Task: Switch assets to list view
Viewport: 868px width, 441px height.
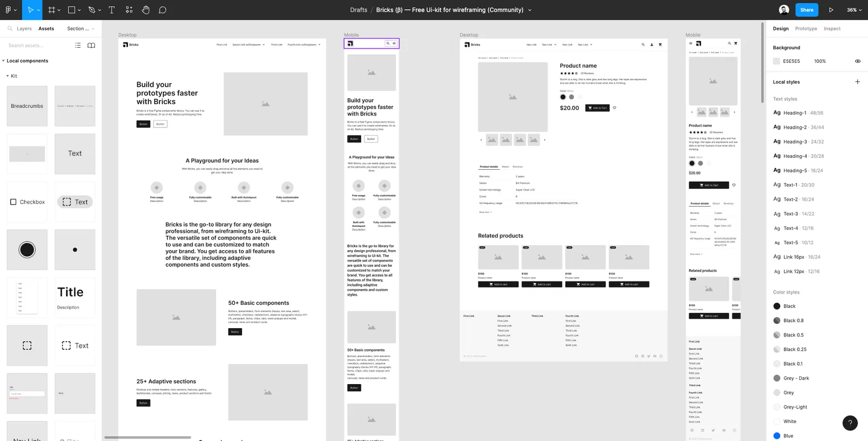Action: tap(78, 46)
